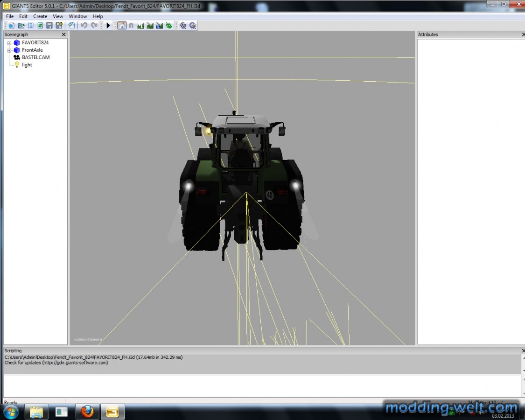Open a file via the folder icon
The width and height of the screenshot is (525, 420).
point(21,26)
